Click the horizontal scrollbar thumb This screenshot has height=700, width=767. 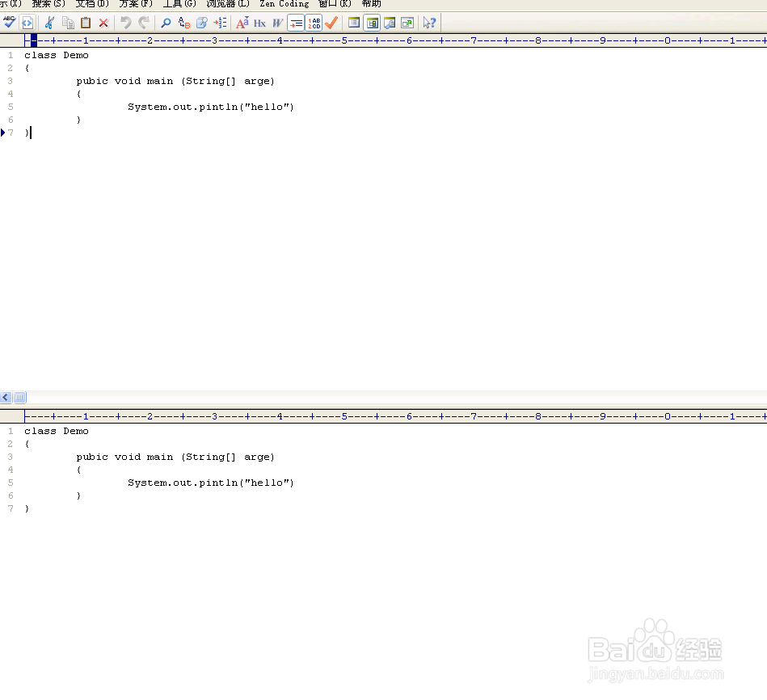[x=19, y=397]
